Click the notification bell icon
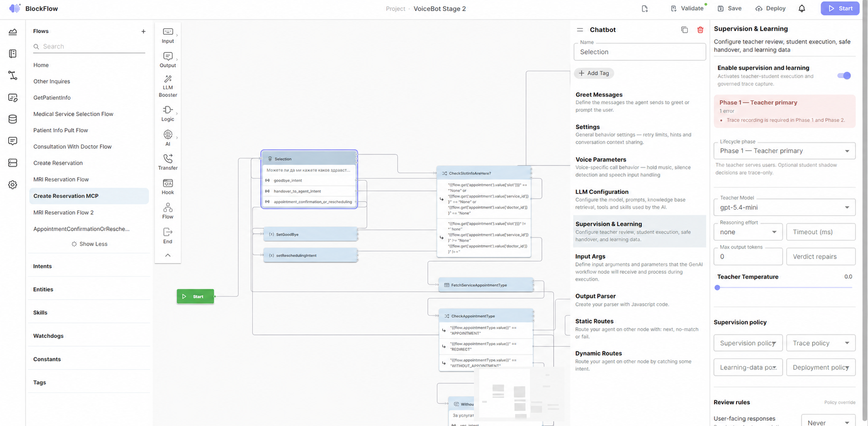868x426 pixels. click(x=802, y=8)
